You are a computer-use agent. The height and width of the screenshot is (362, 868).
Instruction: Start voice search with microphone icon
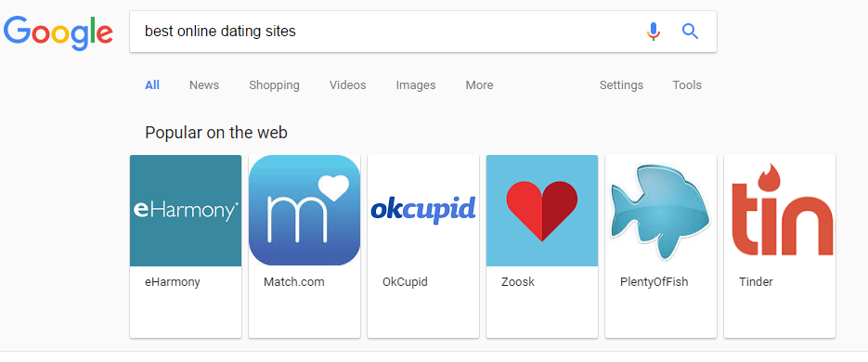click(654, 32)
